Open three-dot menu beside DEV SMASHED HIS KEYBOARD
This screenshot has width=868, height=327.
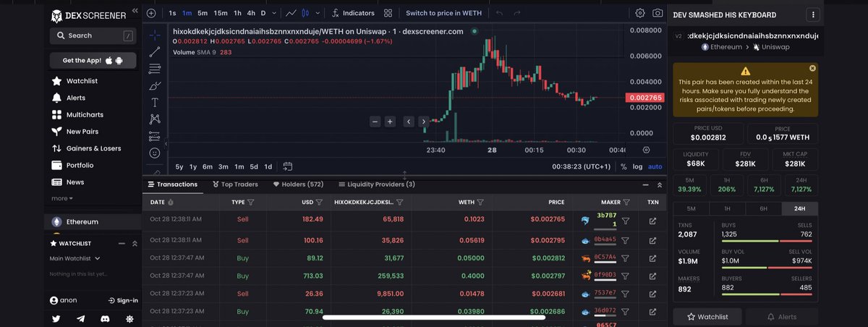pos(814,14)
